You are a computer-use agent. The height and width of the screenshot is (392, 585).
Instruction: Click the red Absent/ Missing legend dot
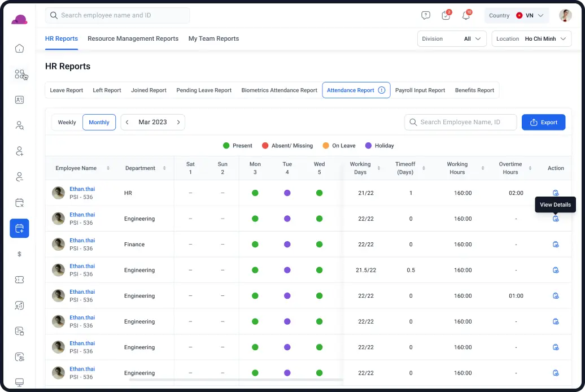[x=265, y=146]
